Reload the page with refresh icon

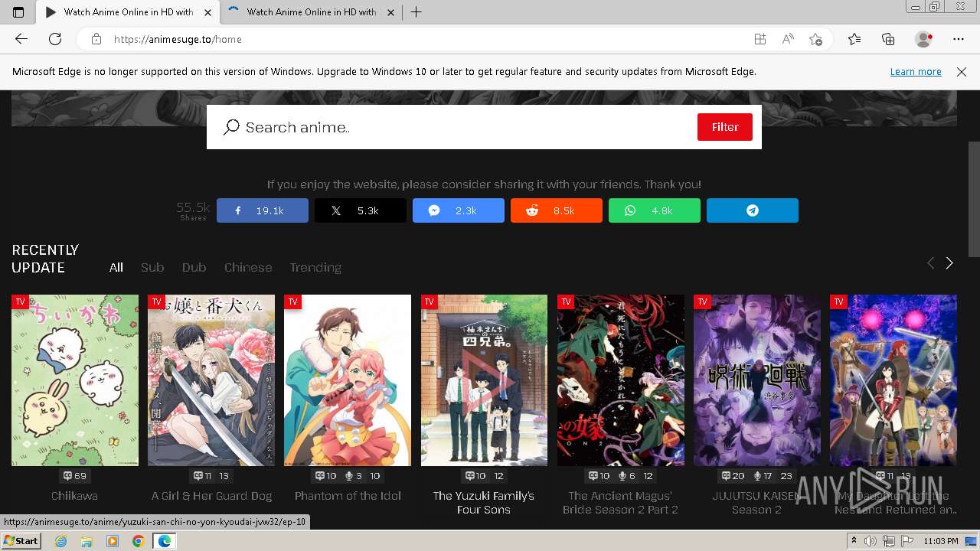click(55, 39)
